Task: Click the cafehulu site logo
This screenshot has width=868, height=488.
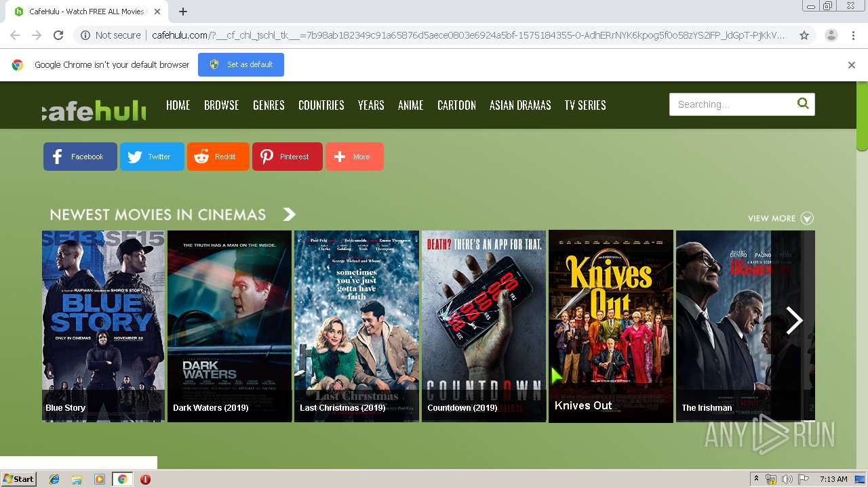Action: 94,110
